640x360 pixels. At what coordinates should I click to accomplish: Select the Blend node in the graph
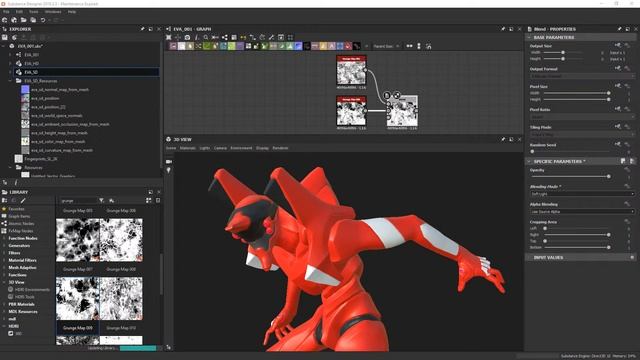(402, 111)
